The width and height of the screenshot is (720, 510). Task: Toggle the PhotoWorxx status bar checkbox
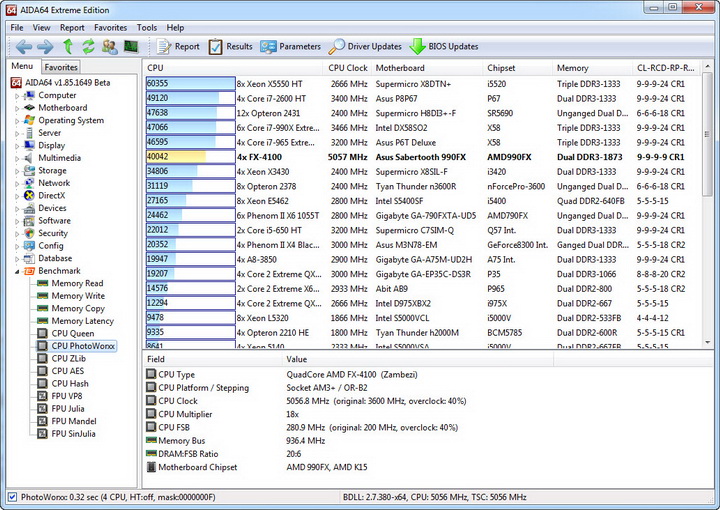pos(12,497)
